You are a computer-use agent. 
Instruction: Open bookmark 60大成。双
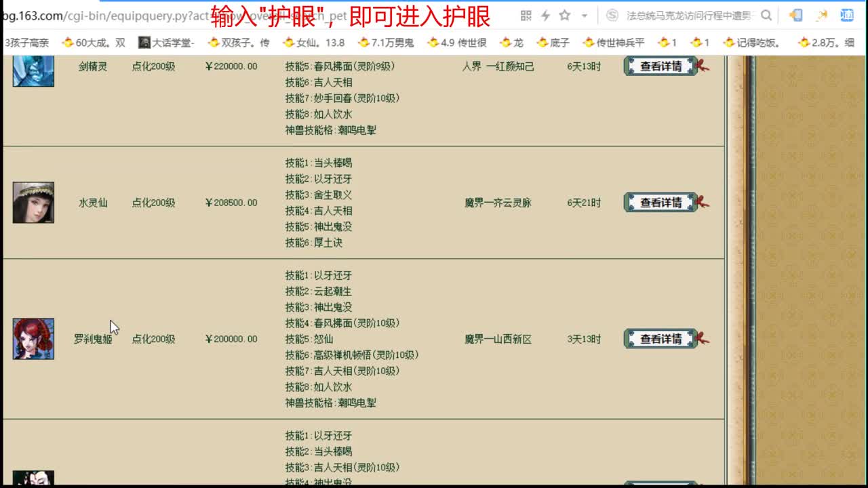pos(94,43)
